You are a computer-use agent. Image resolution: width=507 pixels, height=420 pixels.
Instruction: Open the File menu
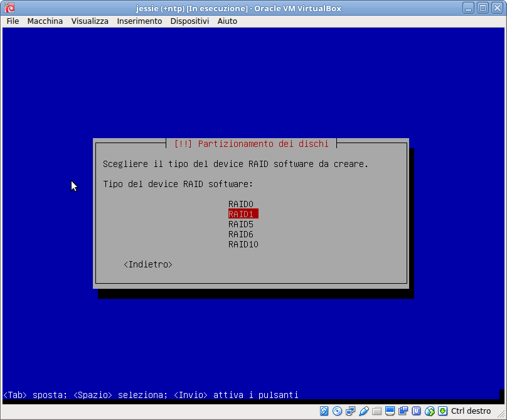(13, 21)
